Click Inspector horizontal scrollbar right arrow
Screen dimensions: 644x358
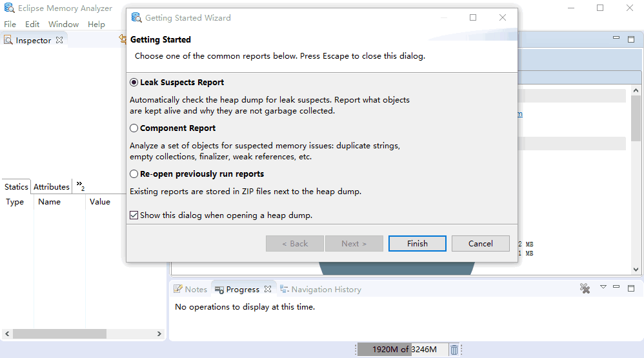tap(159, 333)
